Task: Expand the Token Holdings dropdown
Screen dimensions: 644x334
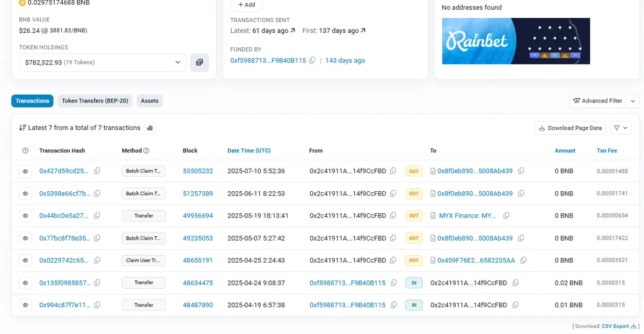Action: [103, 62]
